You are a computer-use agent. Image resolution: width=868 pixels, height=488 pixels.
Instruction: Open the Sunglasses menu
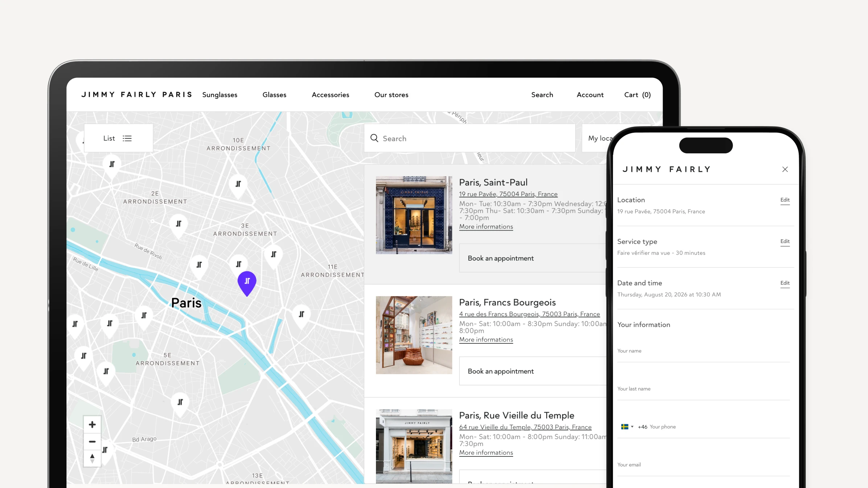pyautogui.click(x=220, y=95)
